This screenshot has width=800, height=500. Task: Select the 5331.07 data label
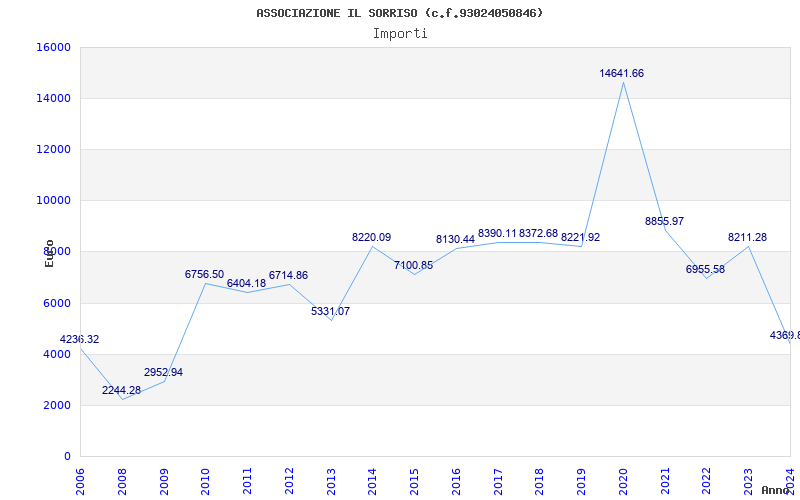point(331,311)
